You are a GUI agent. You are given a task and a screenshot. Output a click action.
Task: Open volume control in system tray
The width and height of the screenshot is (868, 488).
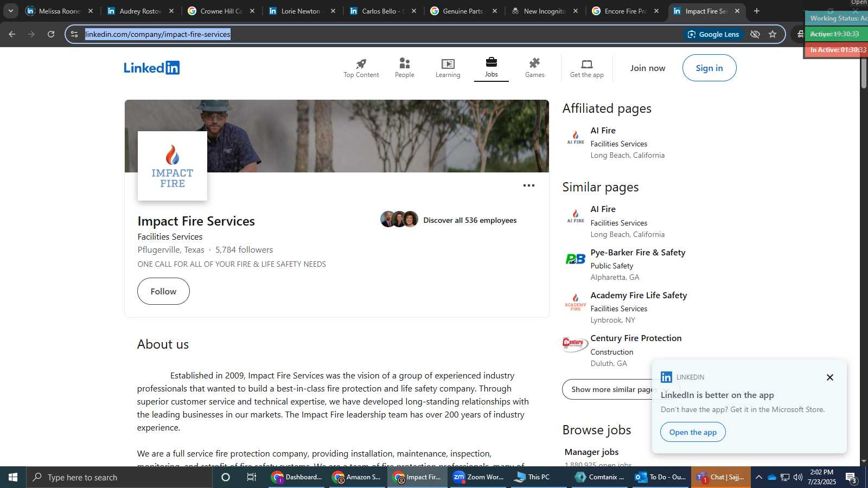pos(797,477)
